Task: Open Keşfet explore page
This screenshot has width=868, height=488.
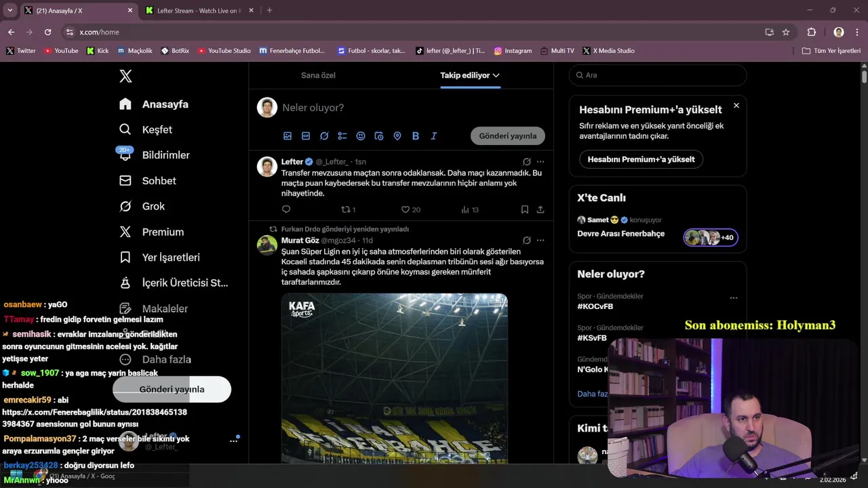Action: pos(146,129)
